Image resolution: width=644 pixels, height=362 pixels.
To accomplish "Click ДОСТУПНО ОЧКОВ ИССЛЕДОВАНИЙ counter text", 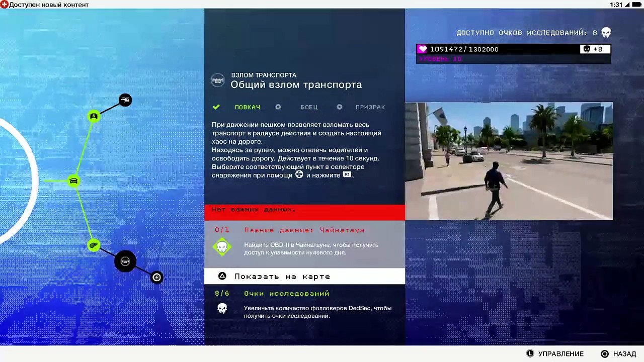I will 527,33.
